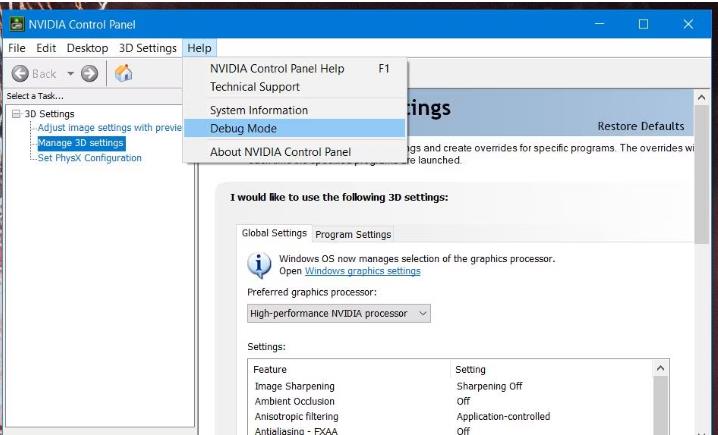Click settings list scrollbar up arrow
718x435 pixels.
[x=660, y=368]
